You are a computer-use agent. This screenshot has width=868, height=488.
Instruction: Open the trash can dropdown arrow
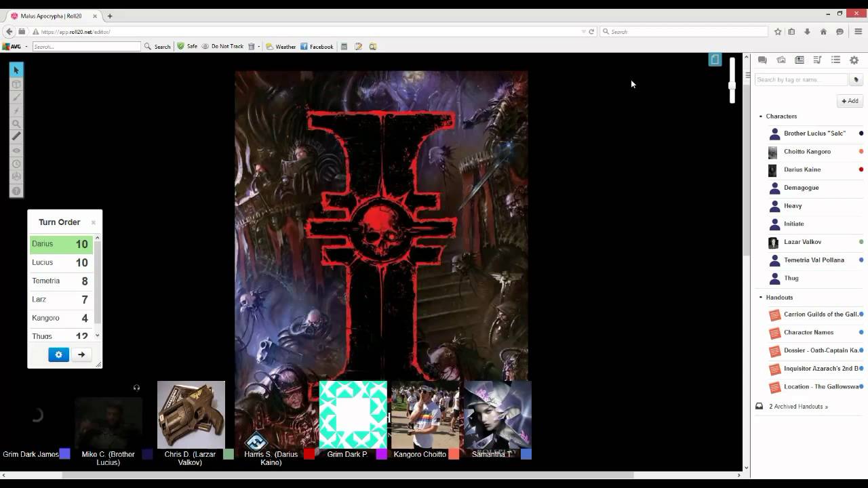[x=258, y=47]
